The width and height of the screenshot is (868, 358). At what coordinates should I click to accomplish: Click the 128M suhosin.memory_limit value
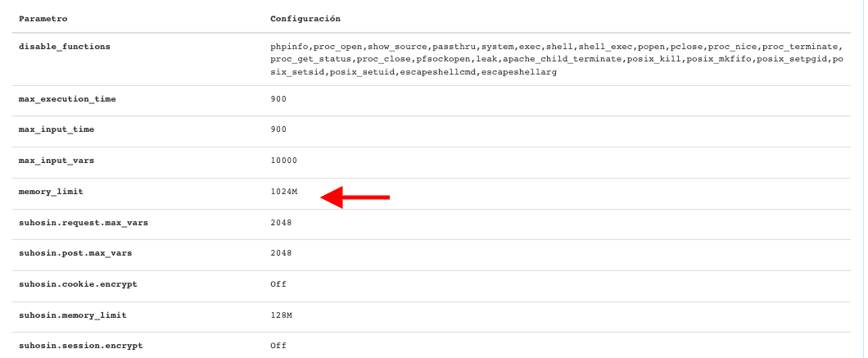coord(281,315)
